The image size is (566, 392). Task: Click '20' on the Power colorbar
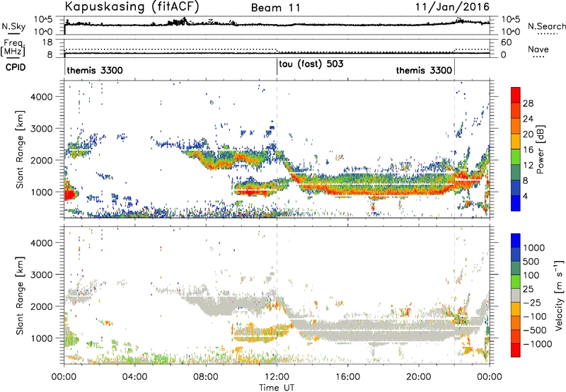click(x=528, y=134)
